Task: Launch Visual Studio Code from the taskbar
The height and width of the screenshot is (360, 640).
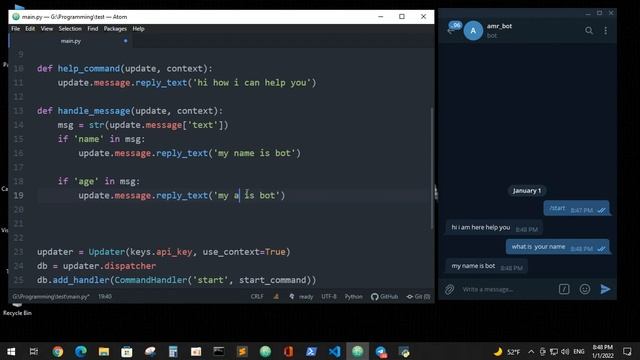Action: click(334, 351)
